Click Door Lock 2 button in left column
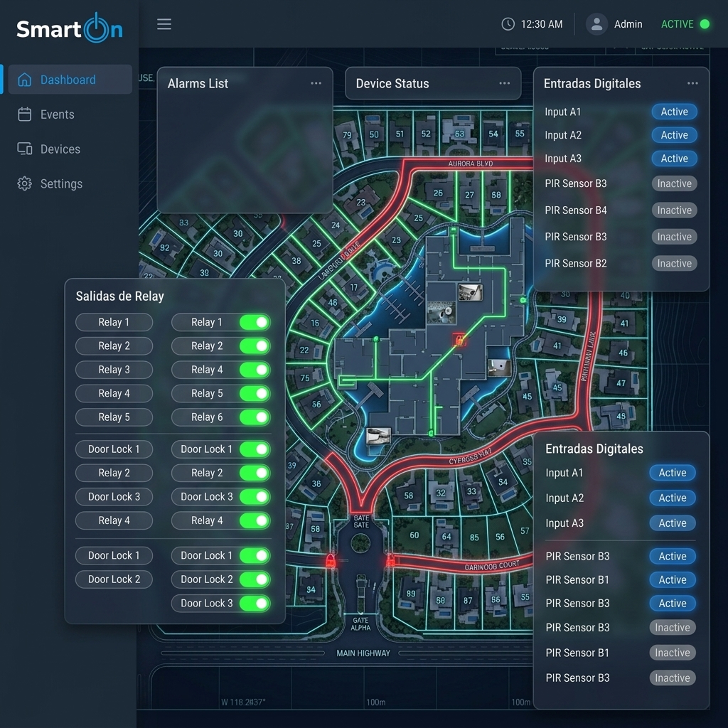This screenshot has width=728, height=728. (x=114, y=579)
